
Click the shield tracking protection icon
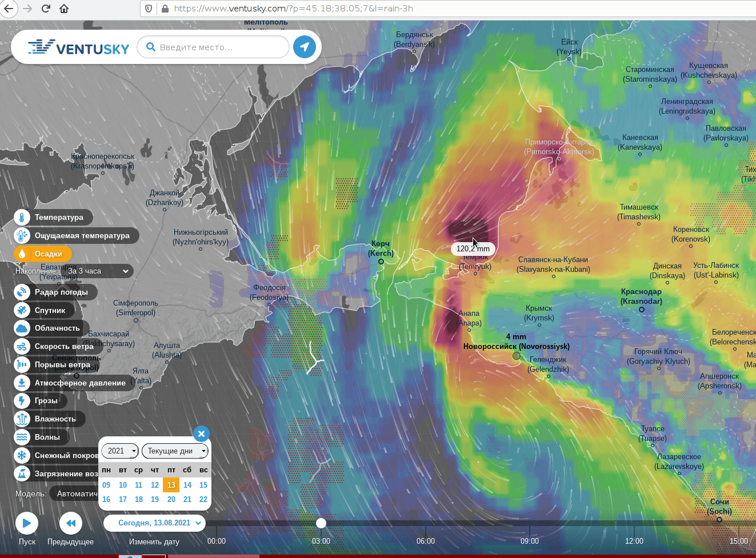point(149,9)
